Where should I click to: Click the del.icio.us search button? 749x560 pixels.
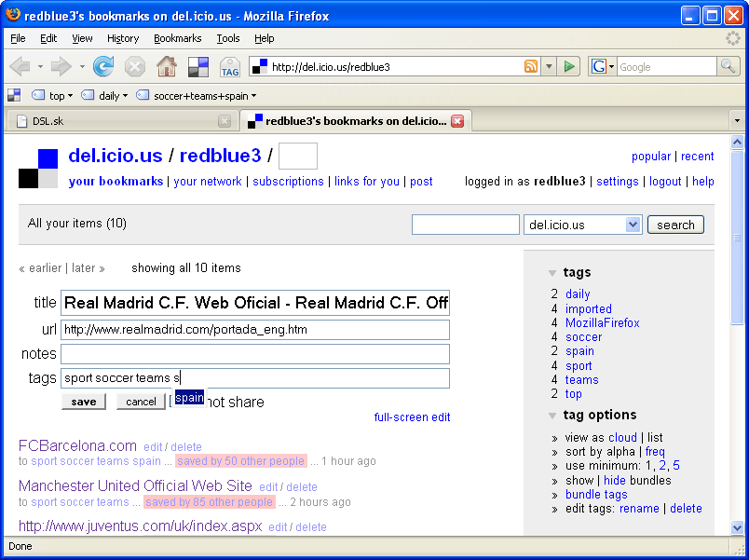point(675,225)
